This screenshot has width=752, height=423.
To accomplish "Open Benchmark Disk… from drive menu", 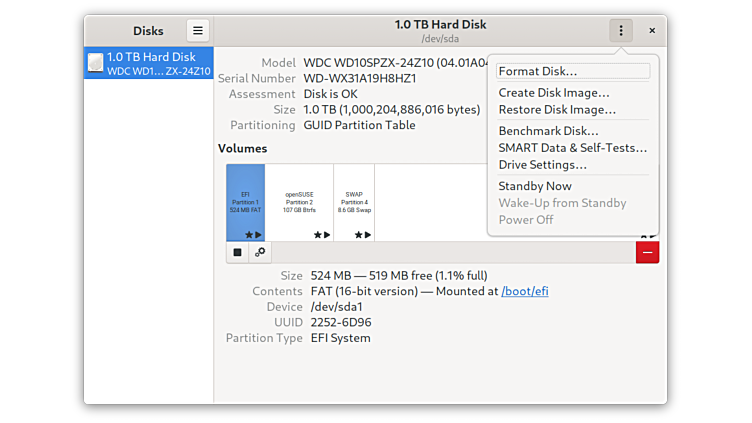I will [x=548, y=131].
